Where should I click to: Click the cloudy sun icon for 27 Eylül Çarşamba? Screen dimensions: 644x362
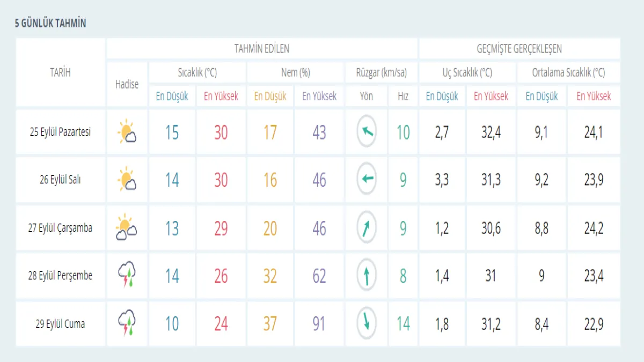[127, 228]
